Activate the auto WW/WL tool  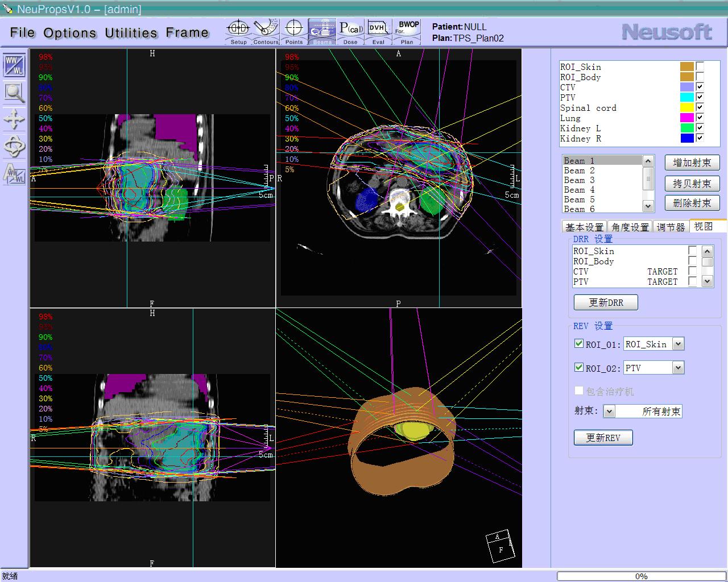point(14,174)
